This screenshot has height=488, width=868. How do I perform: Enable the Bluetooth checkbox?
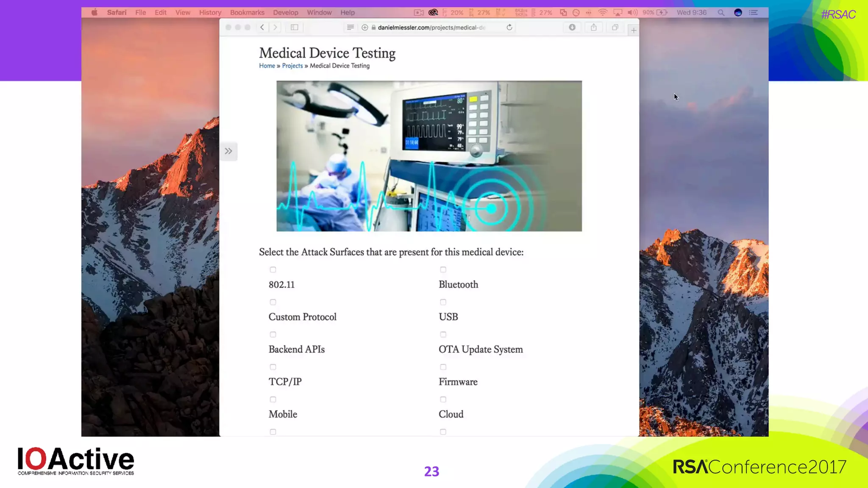pyautogui.click(x=443, y=270)
